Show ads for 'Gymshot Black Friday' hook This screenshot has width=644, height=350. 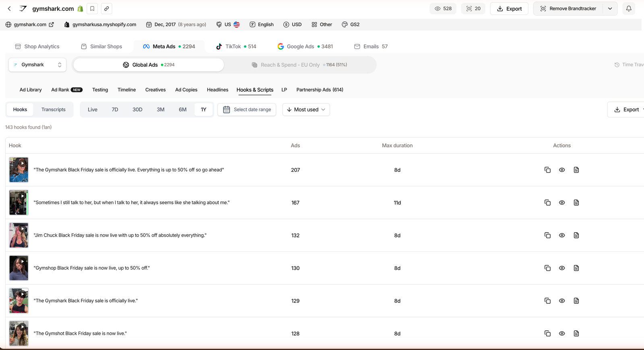tap(562, 334)
